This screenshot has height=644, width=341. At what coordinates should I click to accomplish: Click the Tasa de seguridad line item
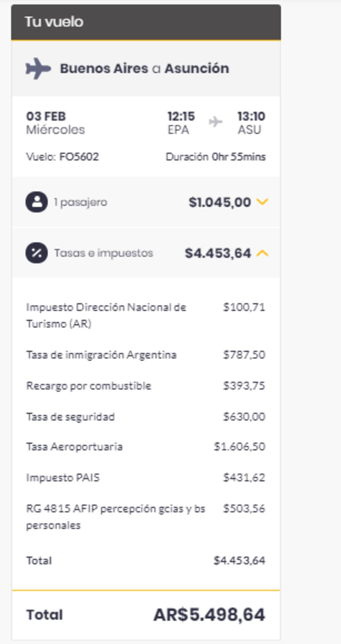[x=70, y=417]
